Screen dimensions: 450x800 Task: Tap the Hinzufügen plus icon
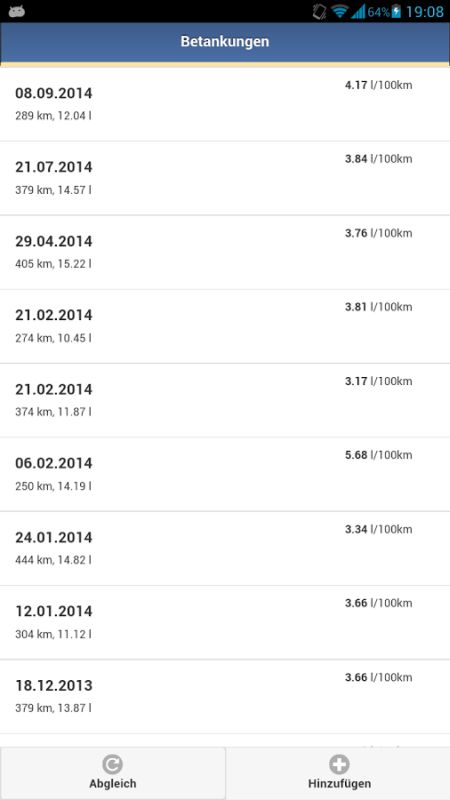point(339,764)
